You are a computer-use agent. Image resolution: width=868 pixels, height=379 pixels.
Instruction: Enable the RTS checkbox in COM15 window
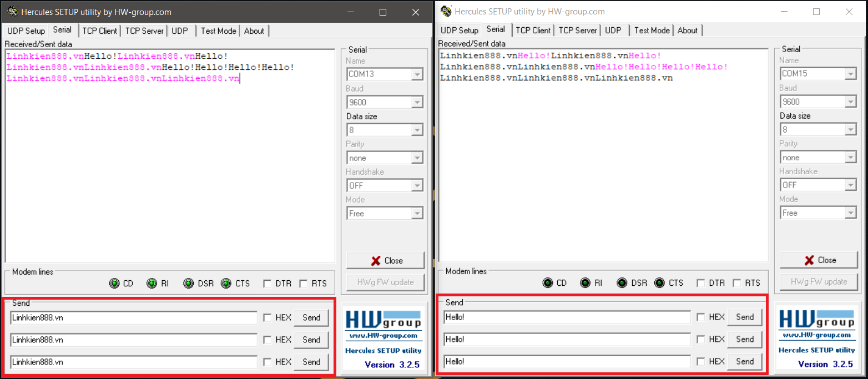(x=737, y=283)
